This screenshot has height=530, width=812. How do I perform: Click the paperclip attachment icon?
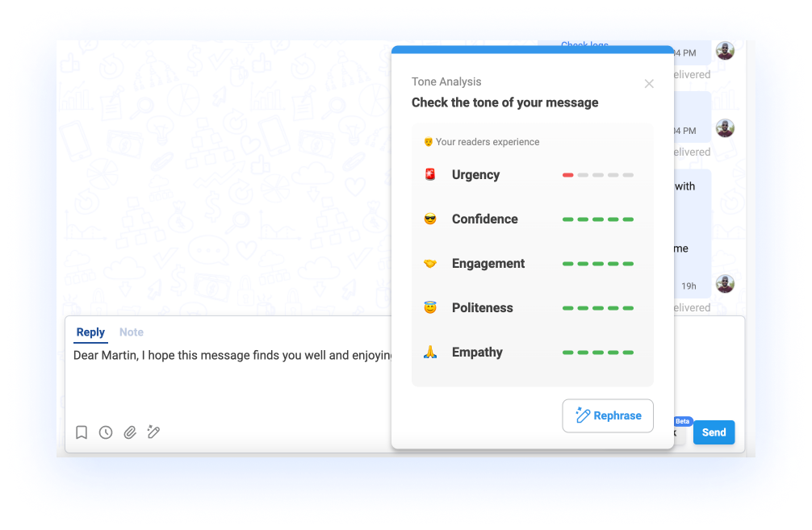129,432
